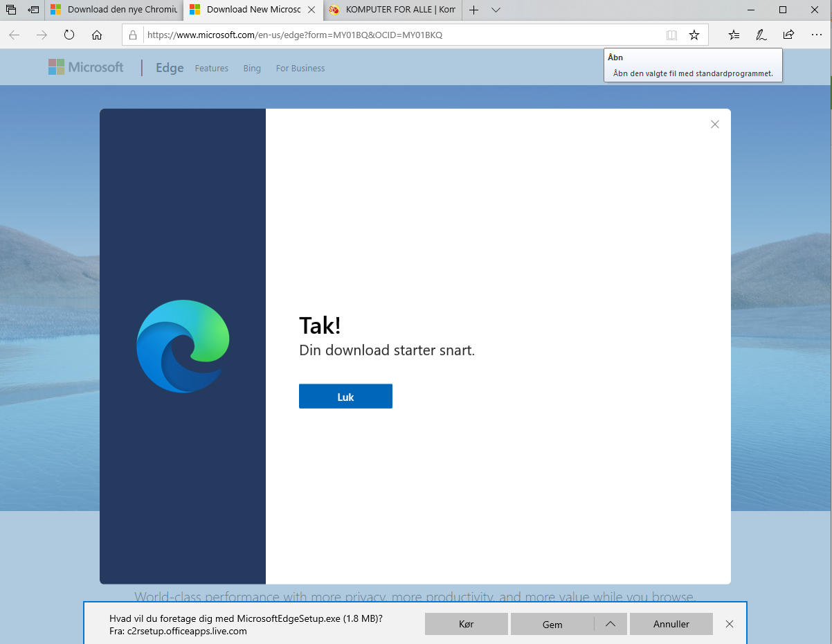Add page to favorites with the star icon
Viewport: 832px width, 644px height.
point(694,35)
